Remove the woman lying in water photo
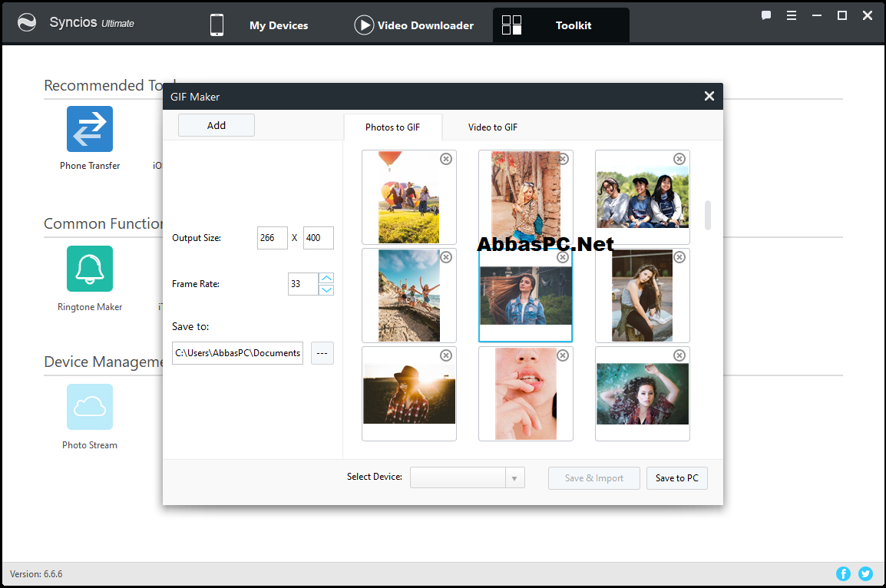Screen dimensions: 886x588 tap(679, 355)
